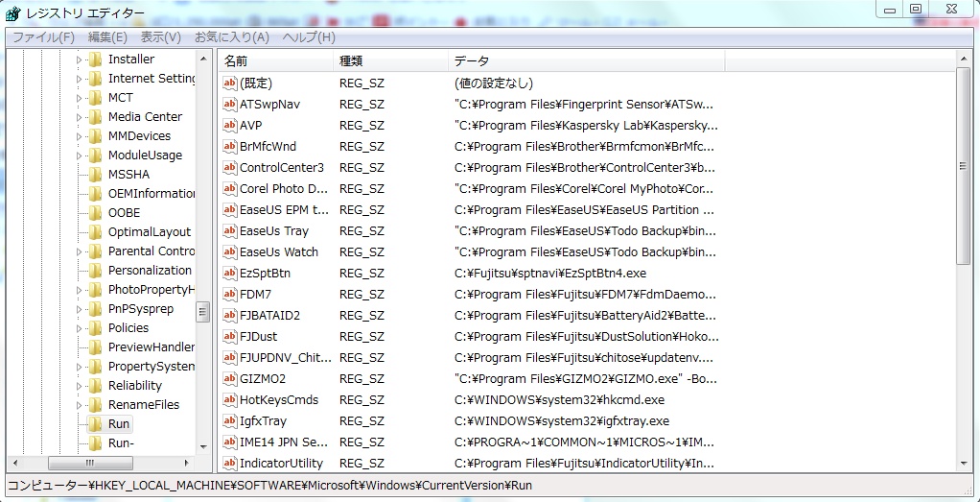Click the FJBATAID2 value icon
The width and height of the screenshot is (980, 502).
click(x=230, y=316)
